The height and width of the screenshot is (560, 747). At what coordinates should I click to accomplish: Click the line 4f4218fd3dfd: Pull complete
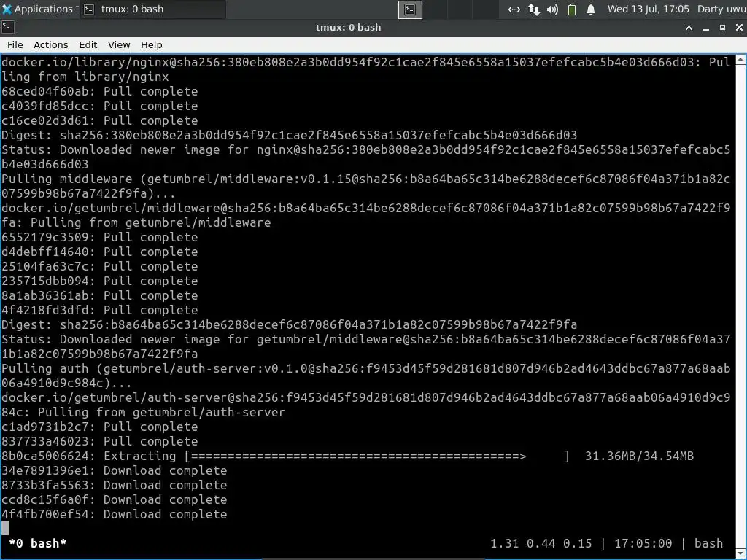click(99, 310)
